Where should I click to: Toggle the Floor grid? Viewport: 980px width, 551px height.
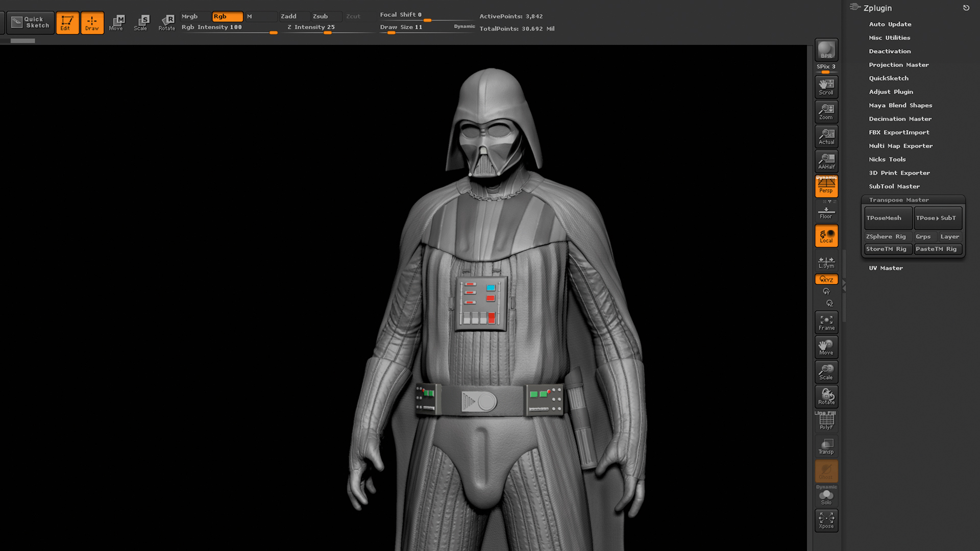point(826,213)
